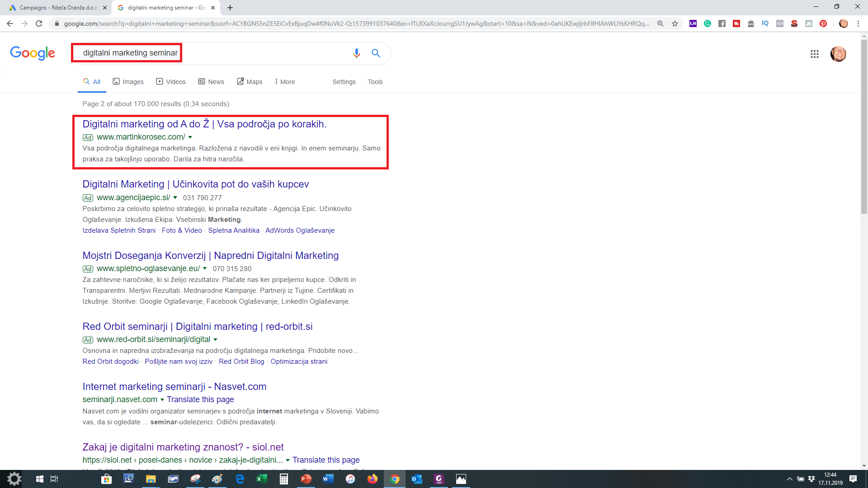Expand the martinkorosec.com ad dropdown arrow
Image resolution: width=868 pixels, height=488 pixels.
pos(190,137)
